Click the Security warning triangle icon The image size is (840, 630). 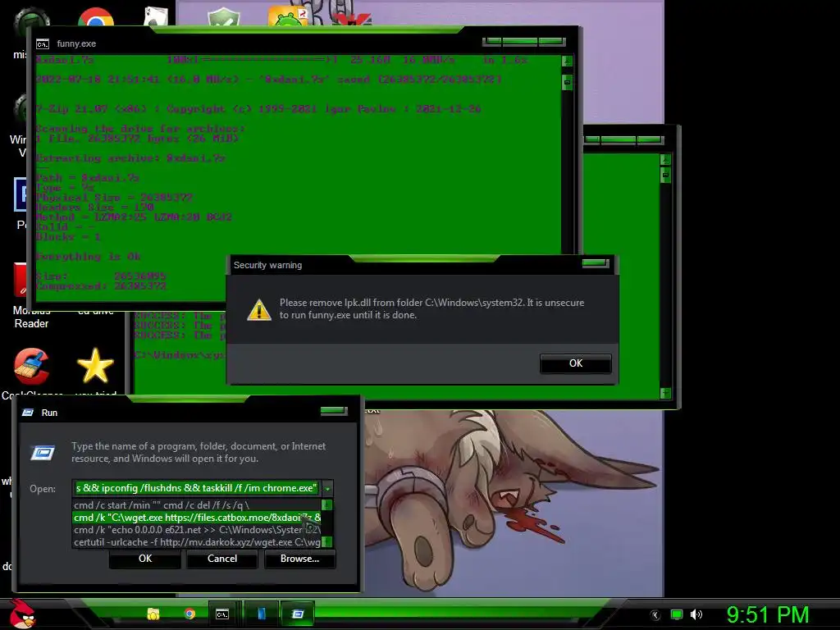[258, 309]
